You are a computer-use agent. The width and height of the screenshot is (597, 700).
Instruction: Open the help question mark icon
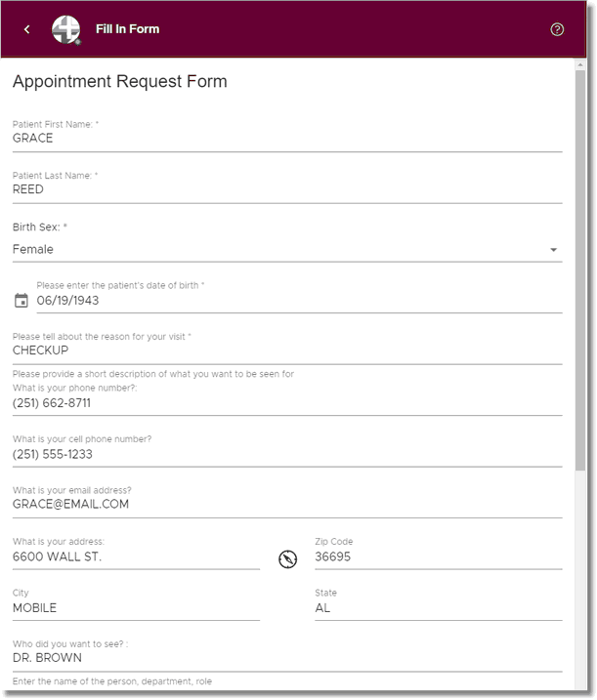click(557, 29)
